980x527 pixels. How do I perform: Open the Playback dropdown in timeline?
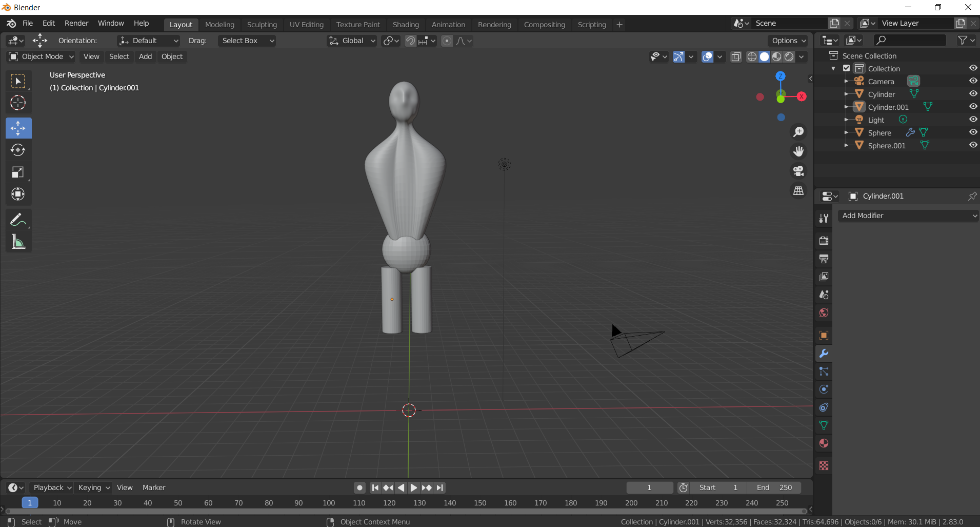coord(51,487)
